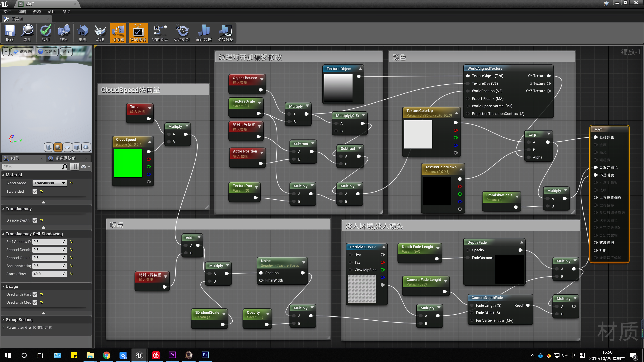Click the Particle SubUV texture thumbnail
This screenshot has width=644, height=362.
(x=362, y=289)
